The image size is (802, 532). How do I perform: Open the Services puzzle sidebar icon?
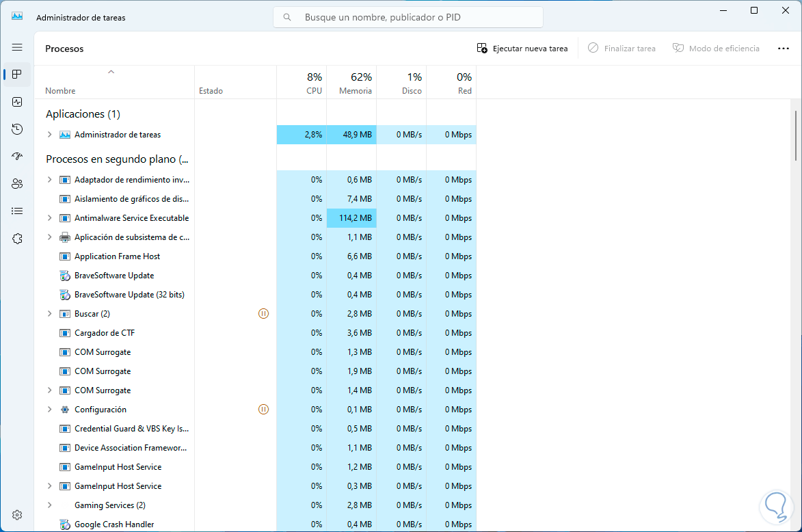pos(17,239)
